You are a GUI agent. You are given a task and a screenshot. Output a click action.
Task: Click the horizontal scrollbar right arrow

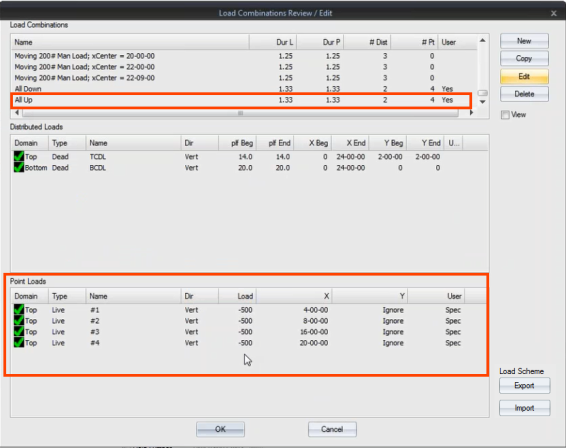(471, 113)
